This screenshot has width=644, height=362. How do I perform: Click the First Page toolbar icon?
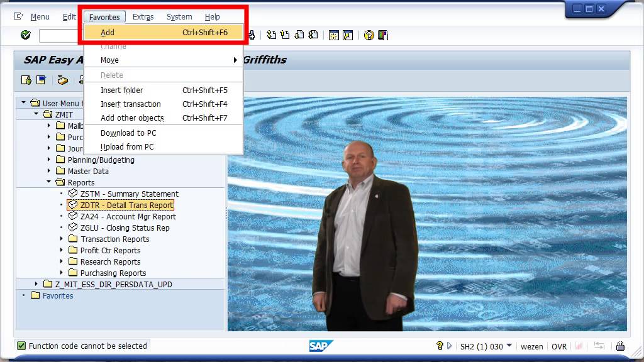[271, 35]
